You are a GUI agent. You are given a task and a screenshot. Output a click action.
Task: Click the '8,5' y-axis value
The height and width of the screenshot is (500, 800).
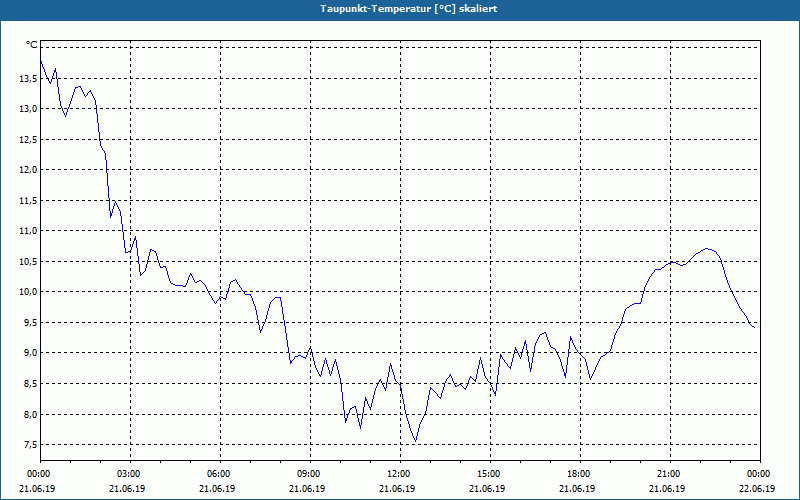pyautogui.click(x=30, y=383)
